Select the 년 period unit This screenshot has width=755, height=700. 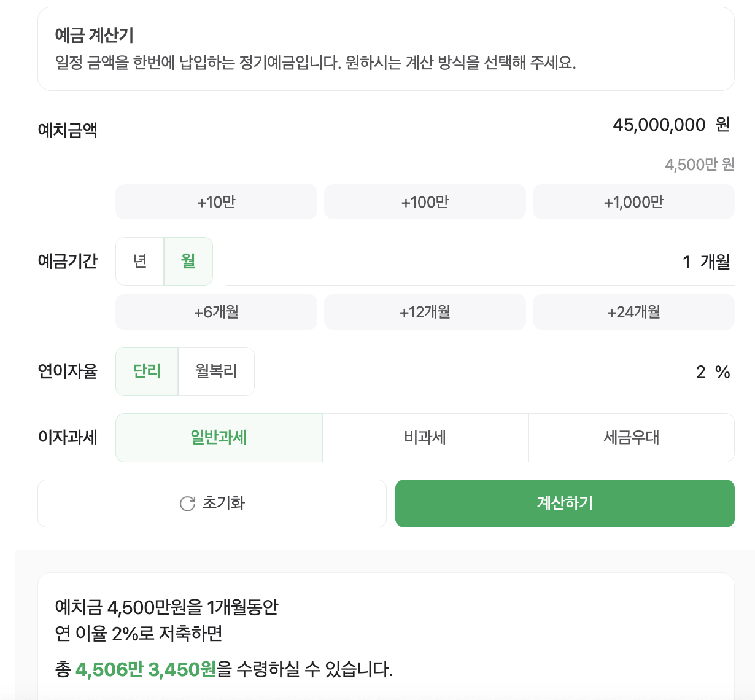click(x=140, y=261)
